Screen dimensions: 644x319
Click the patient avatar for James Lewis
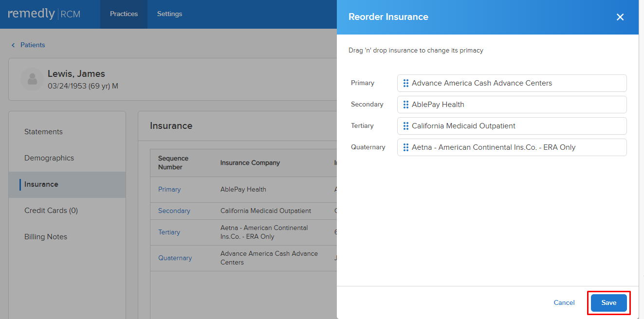click(32, 79)
